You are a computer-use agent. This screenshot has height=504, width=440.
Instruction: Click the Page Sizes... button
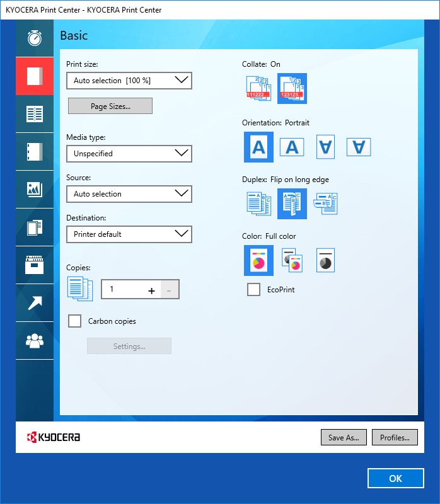(x=110, y=106)
